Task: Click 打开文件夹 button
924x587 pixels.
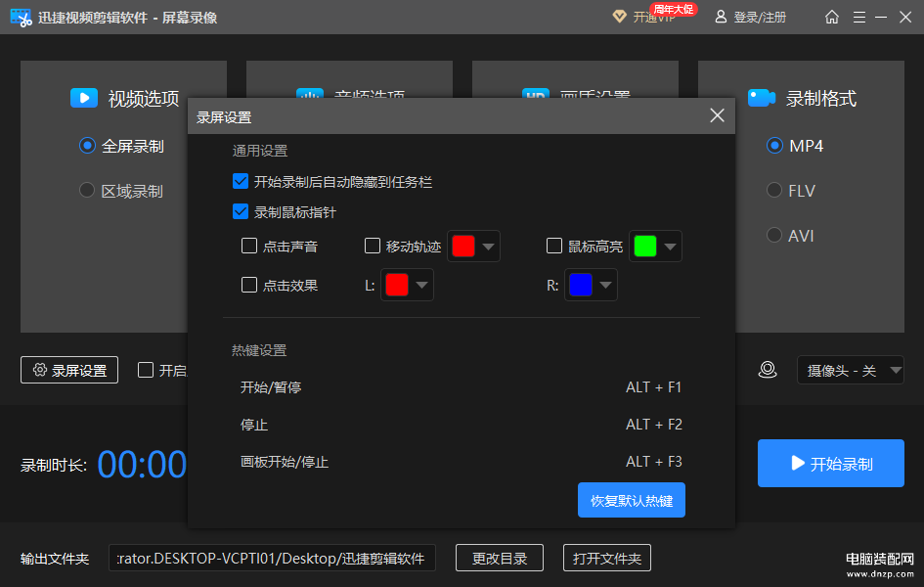Action: click(607, 558)
